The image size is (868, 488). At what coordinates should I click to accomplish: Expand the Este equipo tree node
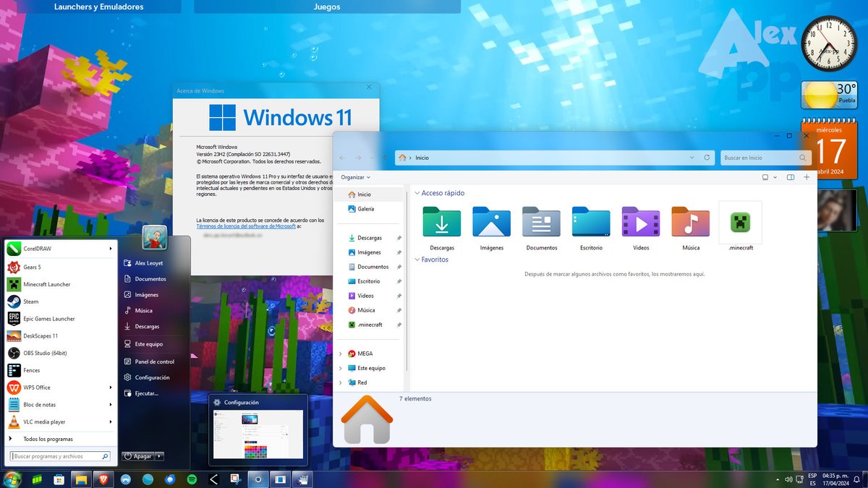[x=341, y=368]
